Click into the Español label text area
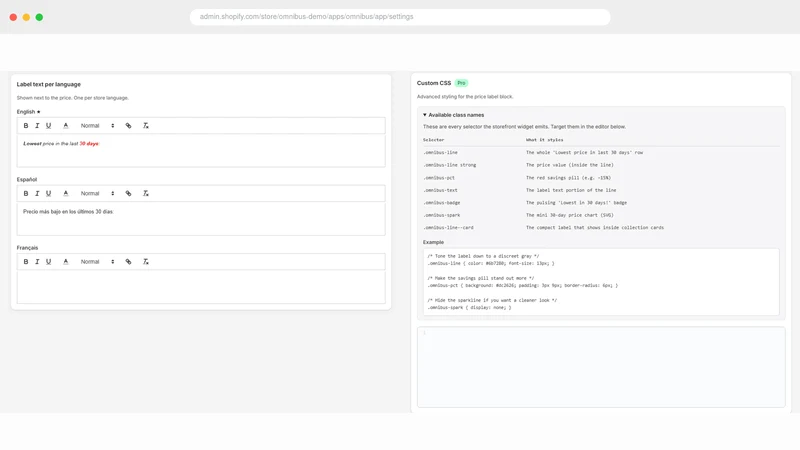Image resolution: width=800 pixels, height=450 pixels. (201, 219)
